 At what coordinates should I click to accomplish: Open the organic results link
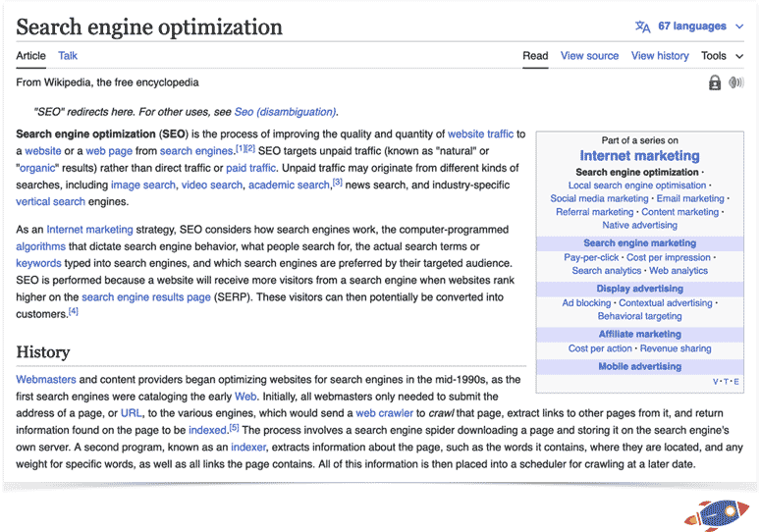tap(37, 168)
